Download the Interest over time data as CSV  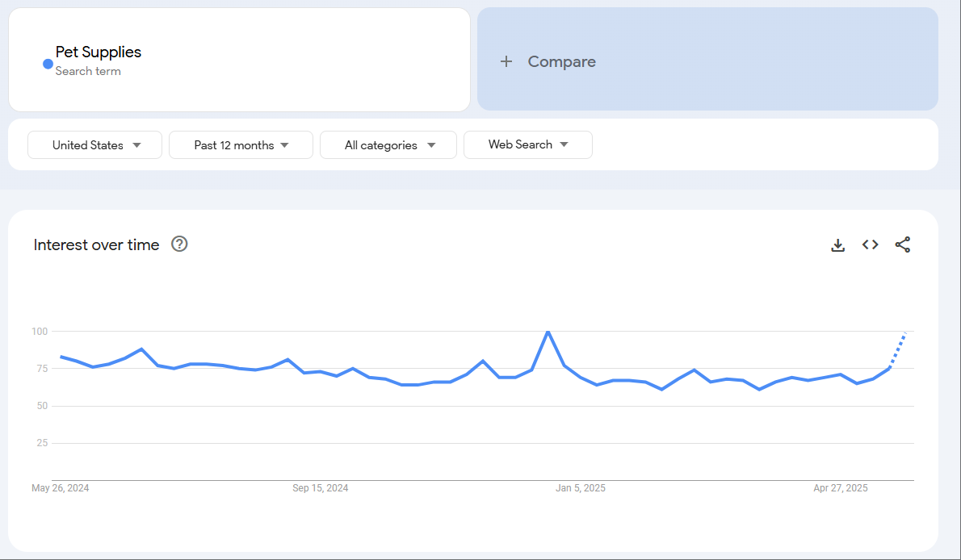point(837,244)
